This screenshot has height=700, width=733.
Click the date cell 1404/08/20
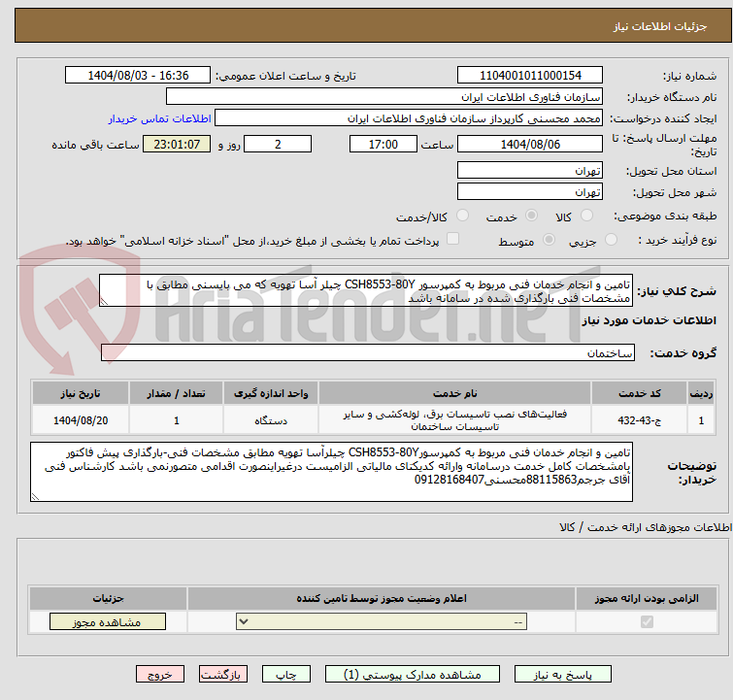click(x=81, y=420)
